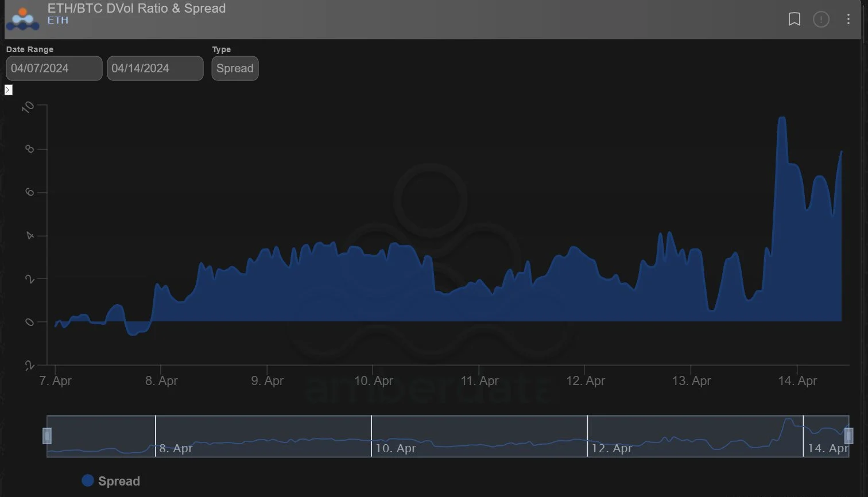Click the 8. Apr marker in the navigator
868x497 pixels.
pyautogui.click(x=176, y=448)
